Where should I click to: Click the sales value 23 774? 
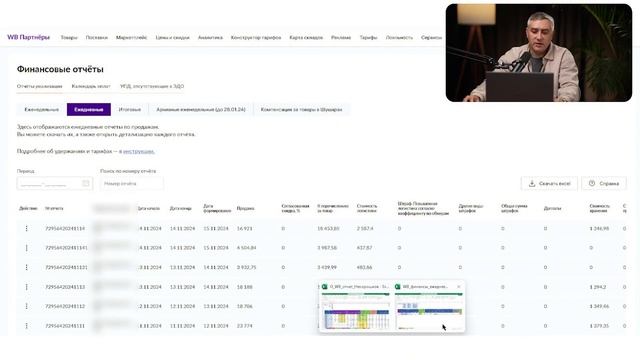coord(244,326)
